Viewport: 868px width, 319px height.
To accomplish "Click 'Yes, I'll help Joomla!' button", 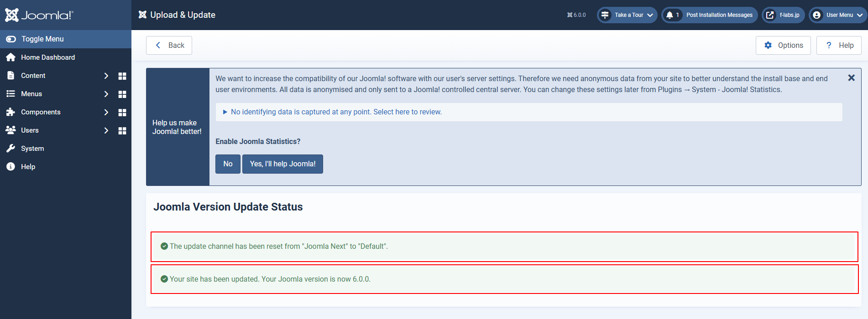I will point(282,164).
